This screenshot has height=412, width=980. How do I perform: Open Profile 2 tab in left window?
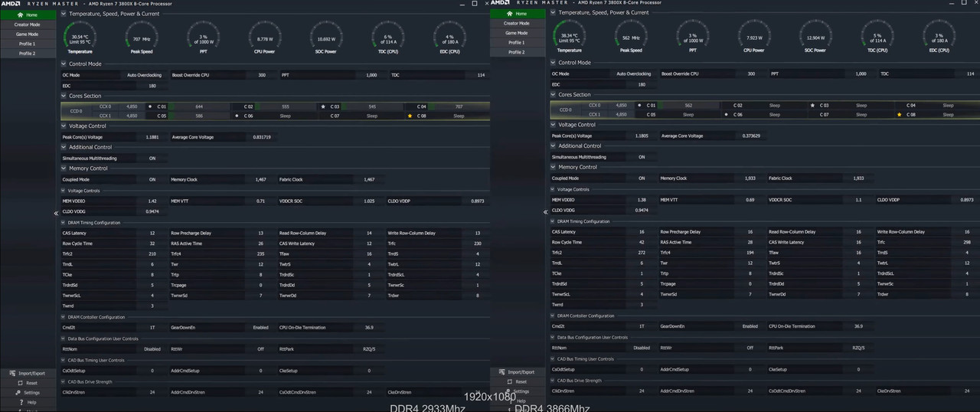[x=28, y=54]
